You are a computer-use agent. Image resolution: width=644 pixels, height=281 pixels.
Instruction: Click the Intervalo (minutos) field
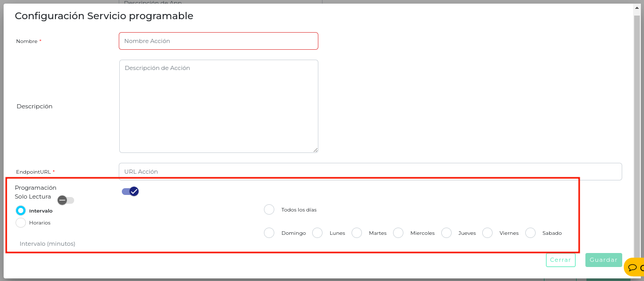click(x=48, y=244)
